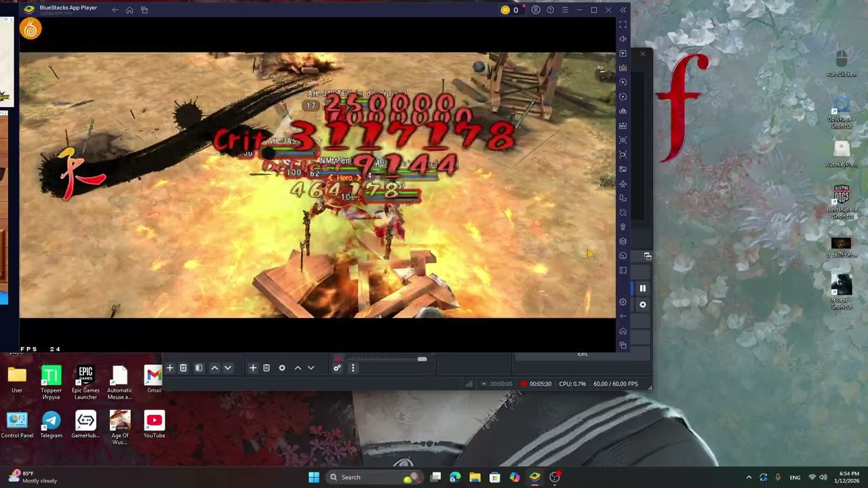
Task: Open BlueStacks keyboard game controls
Action: coord(623,68)
